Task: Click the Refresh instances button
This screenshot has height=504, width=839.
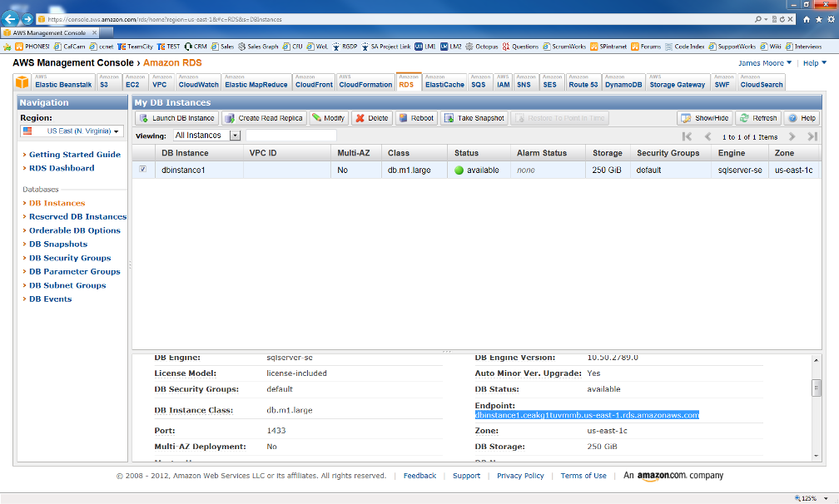Action: (758, 118)
